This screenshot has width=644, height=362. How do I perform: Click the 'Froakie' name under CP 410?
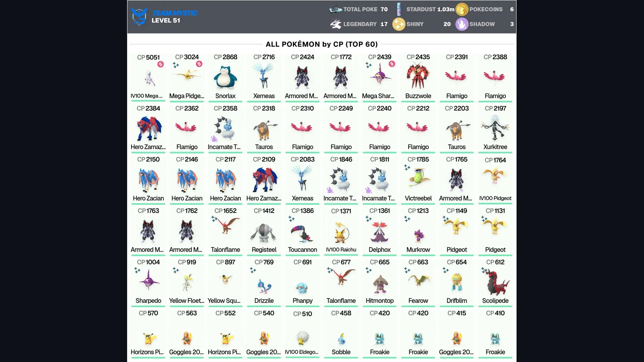(495, 352)
